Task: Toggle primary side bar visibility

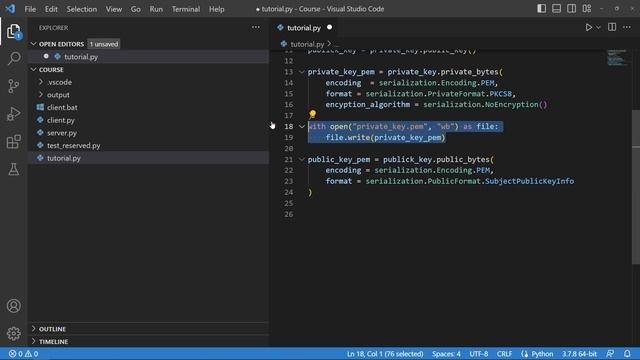Action: tap(541, 9)
